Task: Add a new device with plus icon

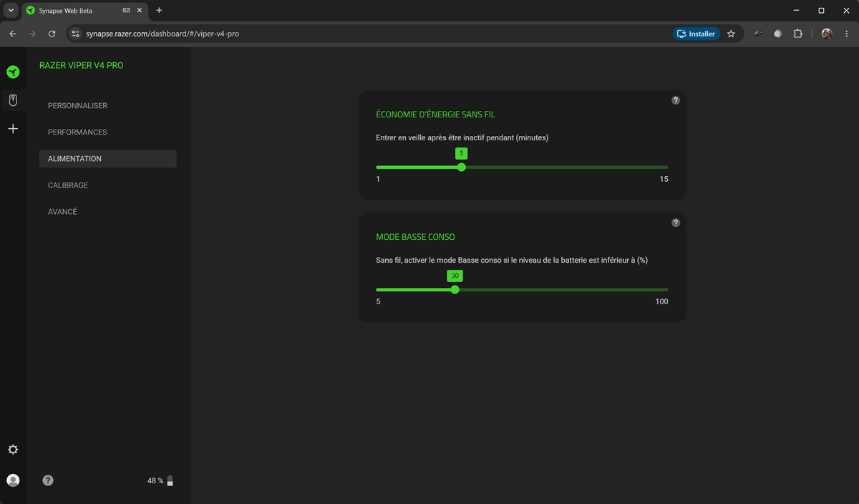Action: click(13, 129)
